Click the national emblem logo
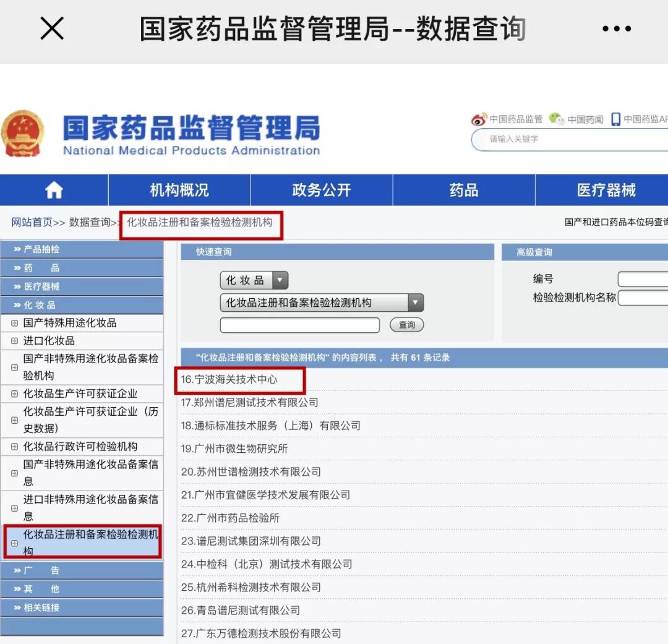 click(x=23, y=134)
